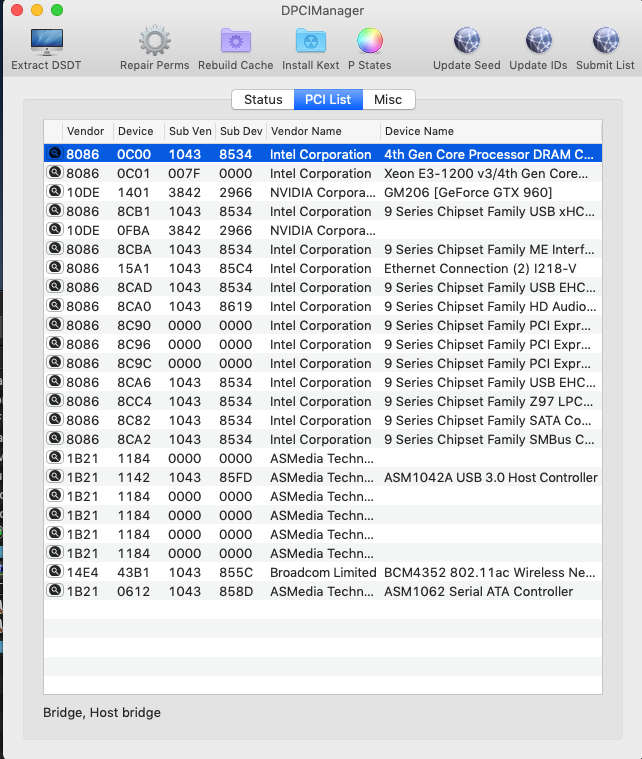
Task: Click lookup icon for ASM1062 Serial ATA row
Action: (x=55, y=591)
